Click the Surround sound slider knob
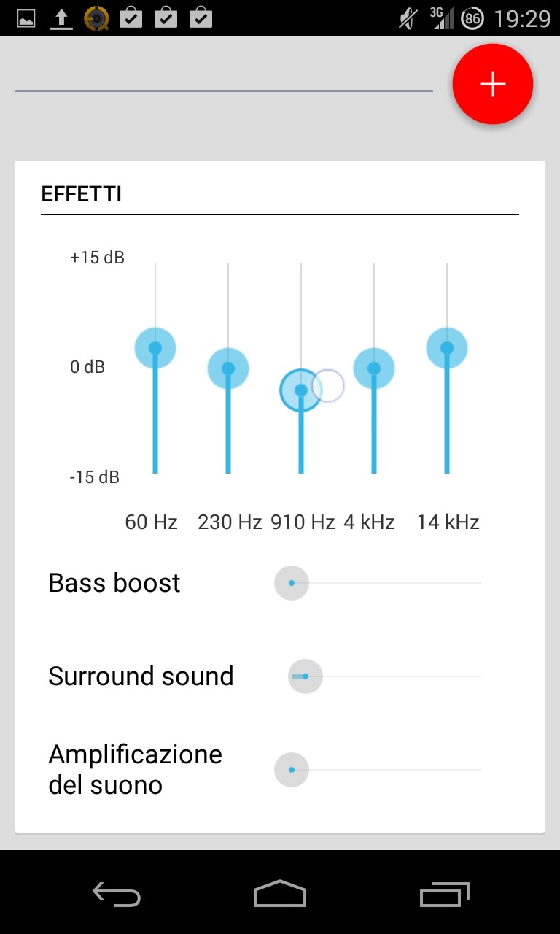Viewport: 560px width, 934px height. tap(306, 676)
